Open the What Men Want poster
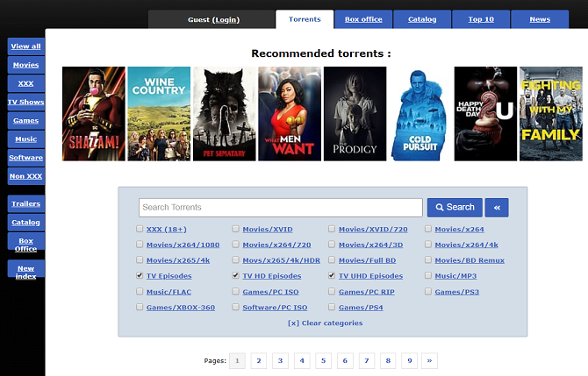Screen dimensions: 588x376 coord(290,114)
